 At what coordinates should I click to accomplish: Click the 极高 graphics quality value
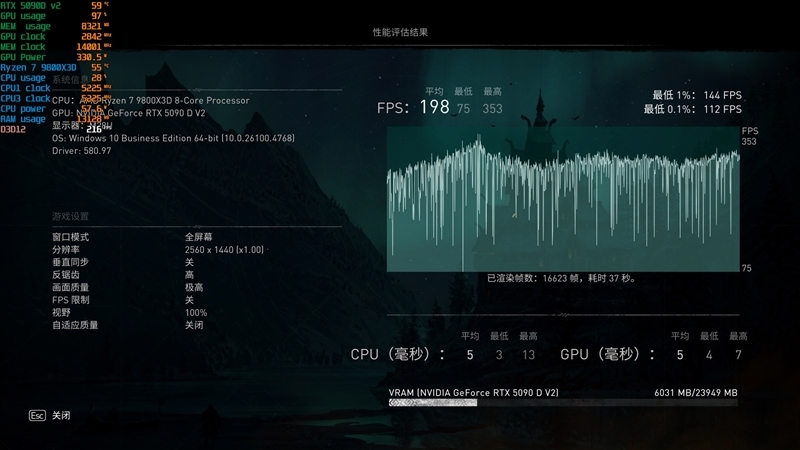point(194,287)
